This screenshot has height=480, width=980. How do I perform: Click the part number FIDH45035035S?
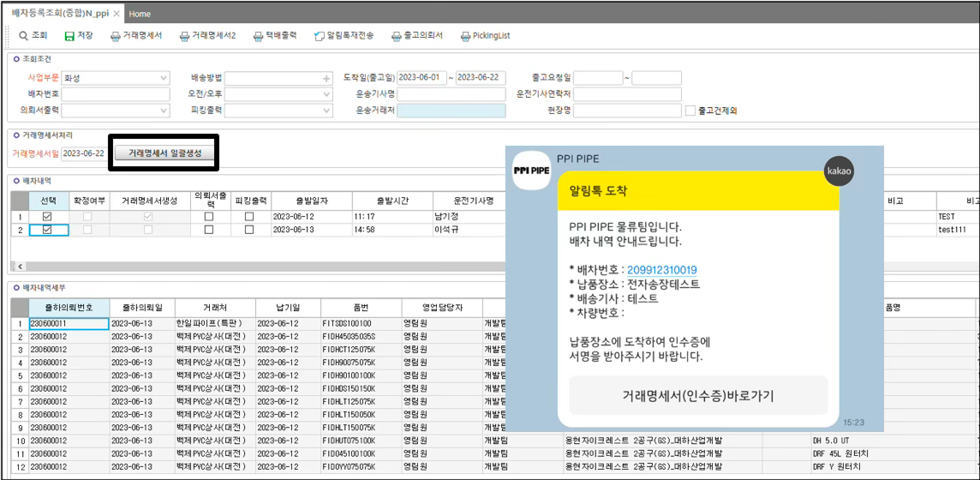(x=361, y=337)
